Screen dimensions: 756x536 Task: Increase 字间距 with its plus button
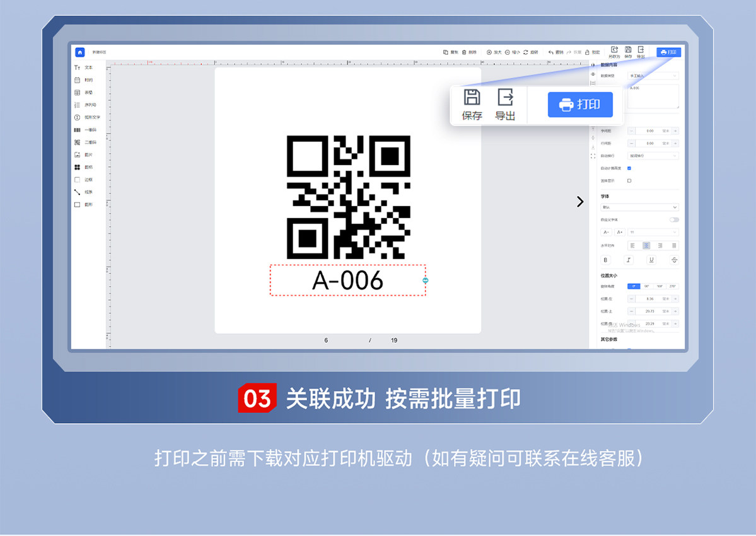coord(675,131)
